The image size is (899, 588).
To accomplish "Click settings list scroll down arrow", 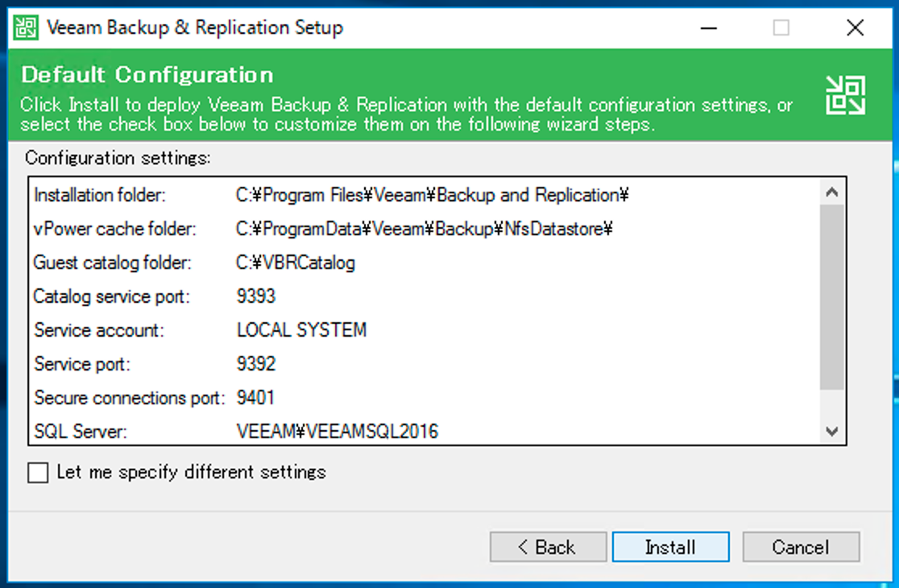I will (832, 431).
